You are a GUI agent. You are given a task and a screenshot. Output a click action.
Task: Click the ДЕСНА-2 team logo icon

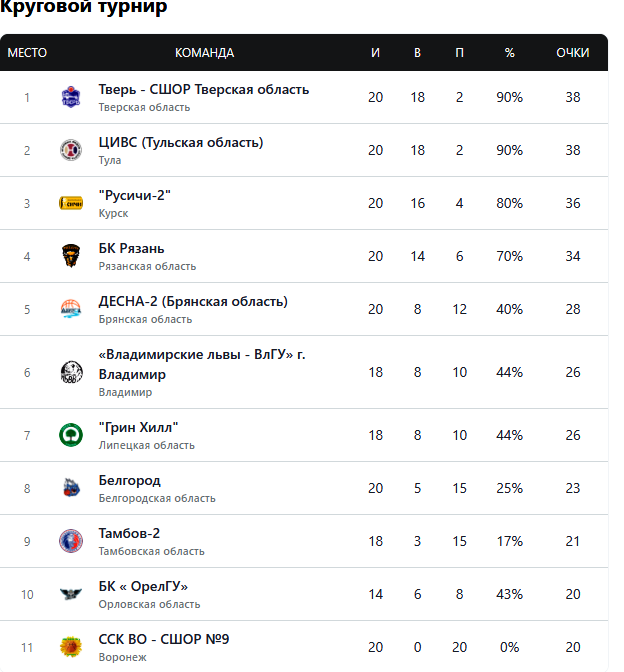pyautogui.click(x=71, y=309)
